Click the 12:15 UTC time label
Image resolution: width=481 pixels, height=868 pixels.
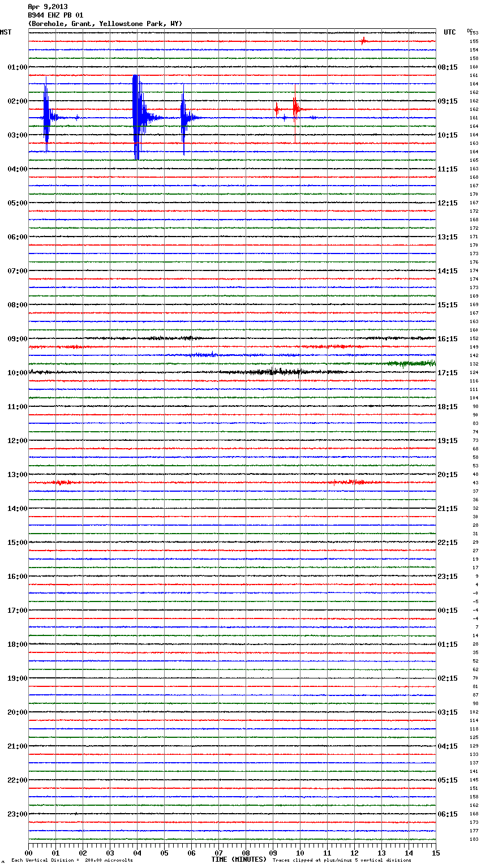[x=448, y=203]
